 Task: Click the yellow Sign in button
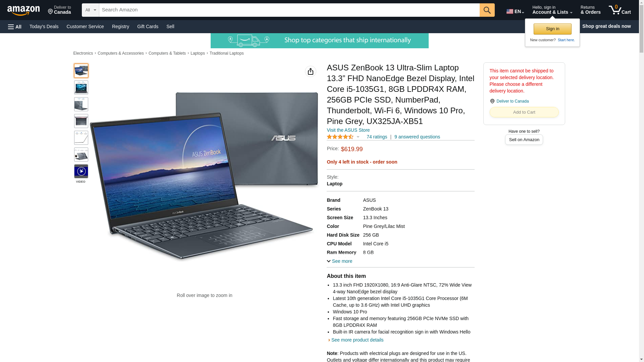click(x=552, y=29)
